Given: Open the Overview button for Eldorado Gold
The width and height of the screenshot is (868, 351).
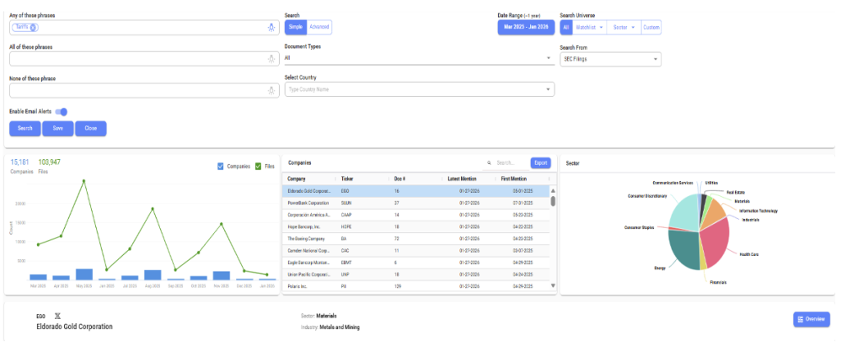Looking at the screenshot, I should 811,319.
